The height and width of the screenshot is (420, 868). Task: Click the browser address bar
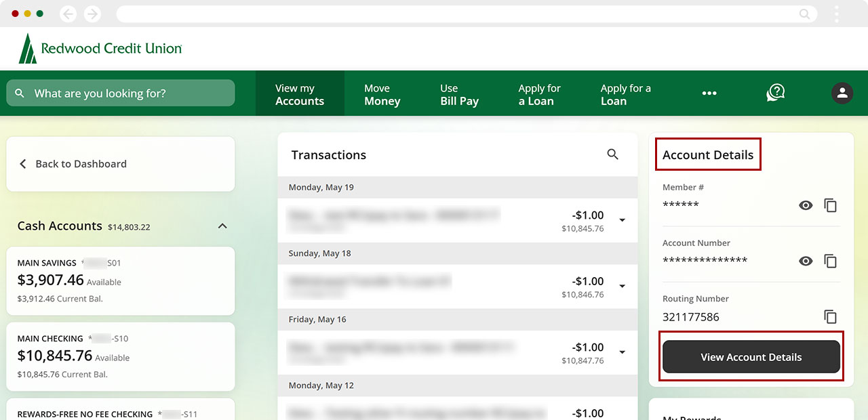(x=467, y=14)
